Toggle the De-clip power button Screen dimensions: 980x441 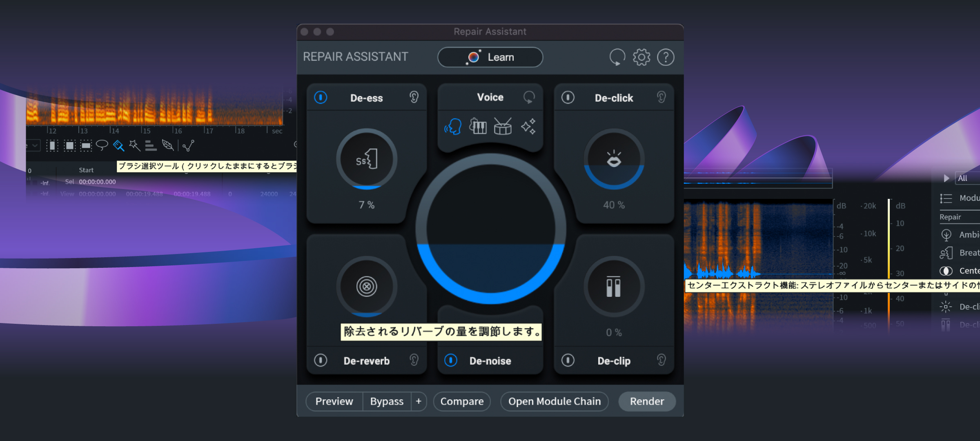point(568,360)
